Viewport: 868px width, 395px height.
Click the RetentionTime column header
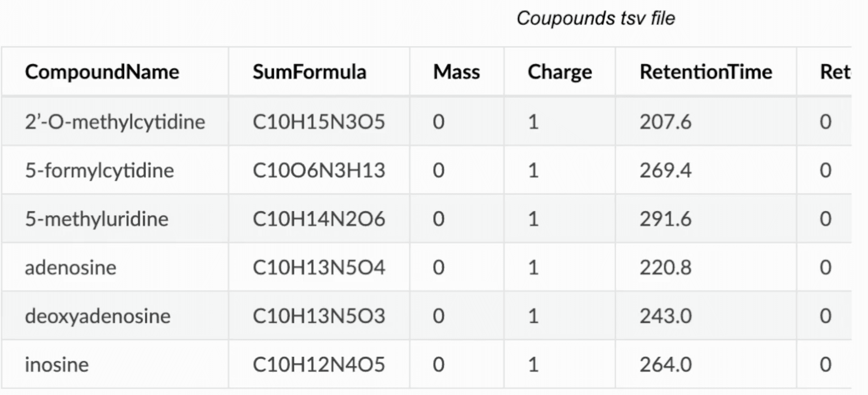pyautogui.click(x=706, y=72)
